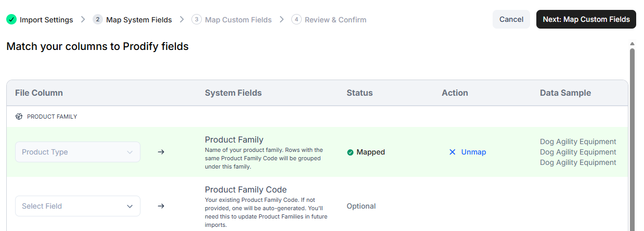Click the arrow icon in Product Family Code row

161,206
